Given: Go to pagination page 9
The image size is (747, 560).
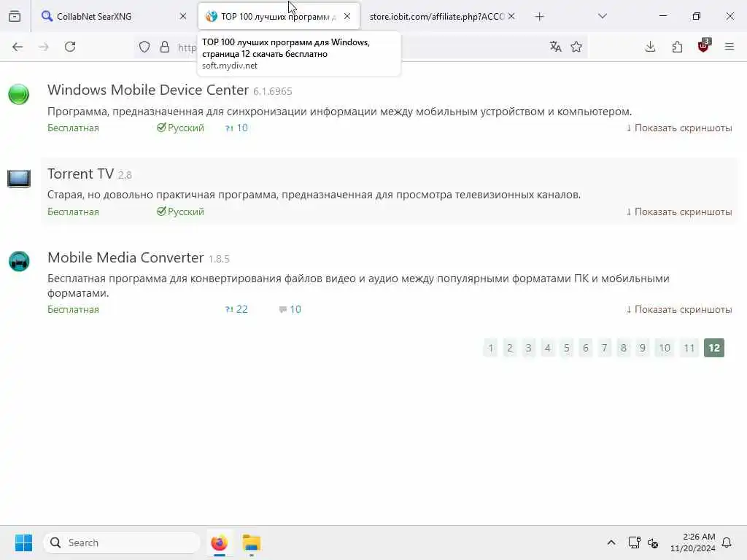Looking at the screenshot, I should pos(642,348).
